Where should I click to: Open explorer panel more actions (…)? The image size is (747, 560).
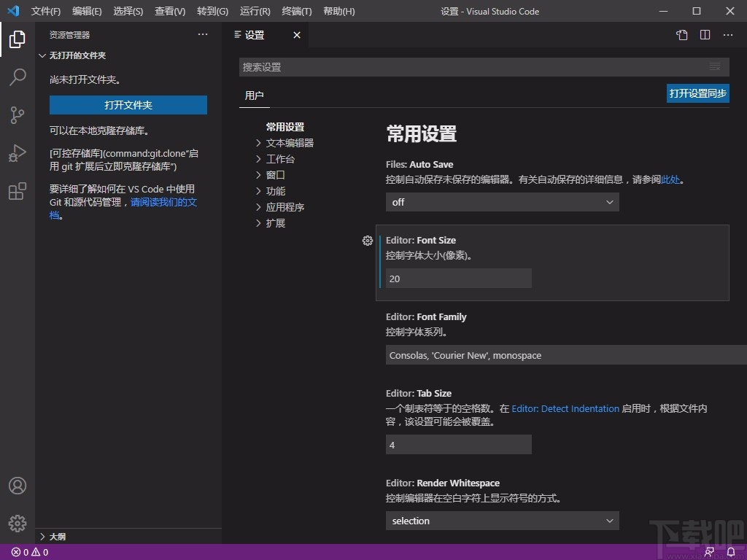203,34
